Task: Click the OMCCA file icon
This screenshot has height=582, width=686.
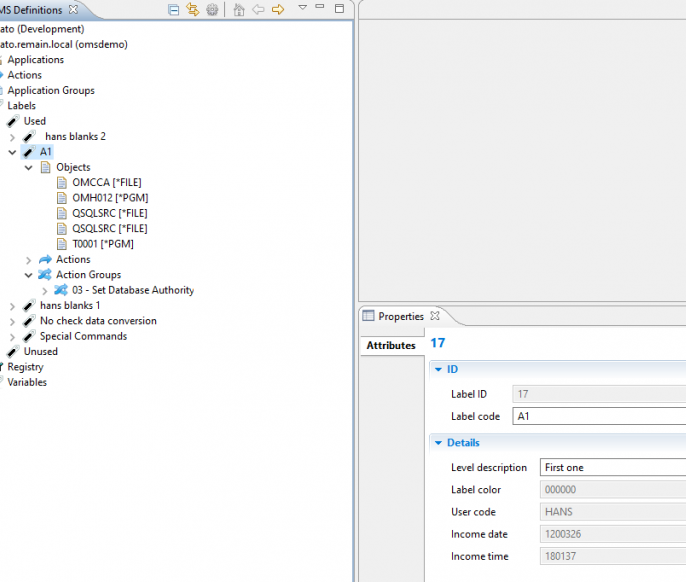Action: (x=62, y=182)
